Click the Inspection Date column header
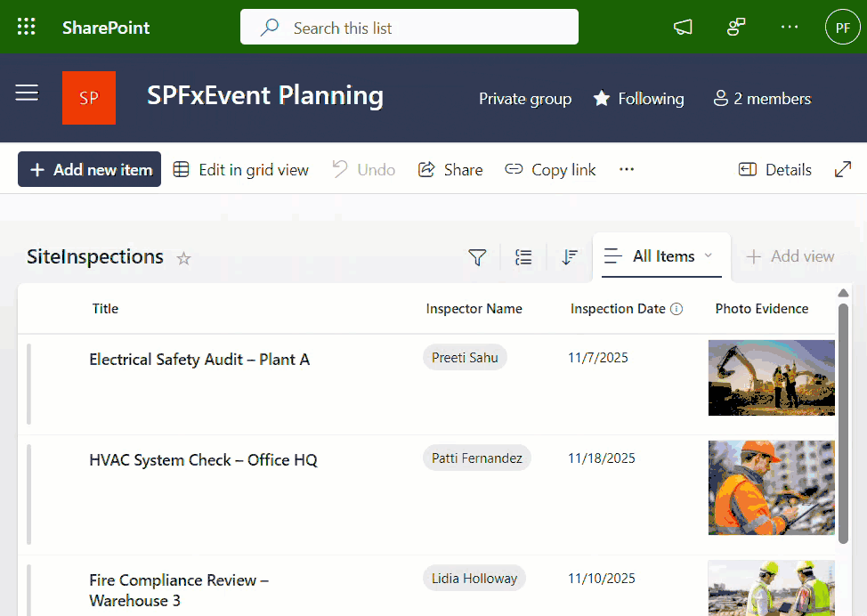The height and width of the screenshot is (616, 867). click(x=618, y=309)
